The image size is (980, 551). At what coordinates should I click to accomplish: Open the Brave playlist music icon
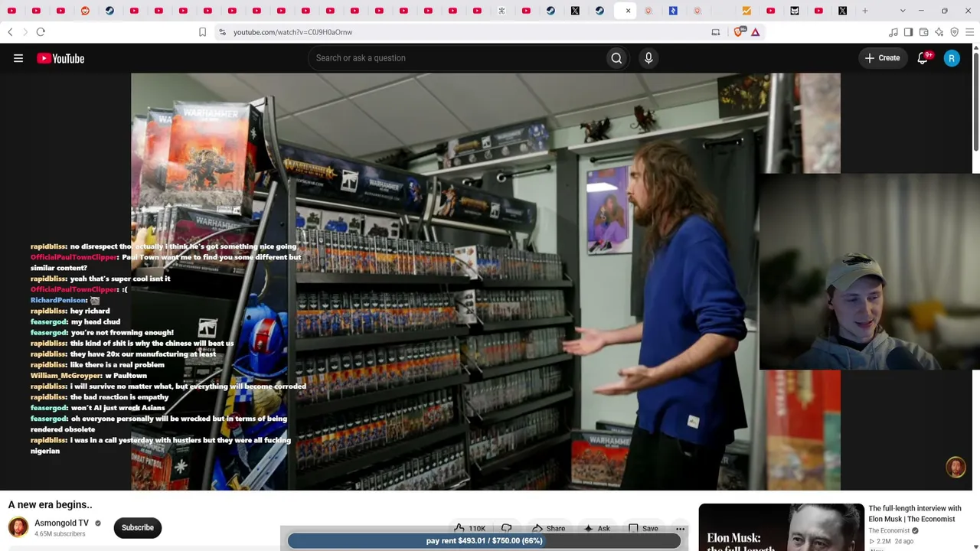[893, 32]
